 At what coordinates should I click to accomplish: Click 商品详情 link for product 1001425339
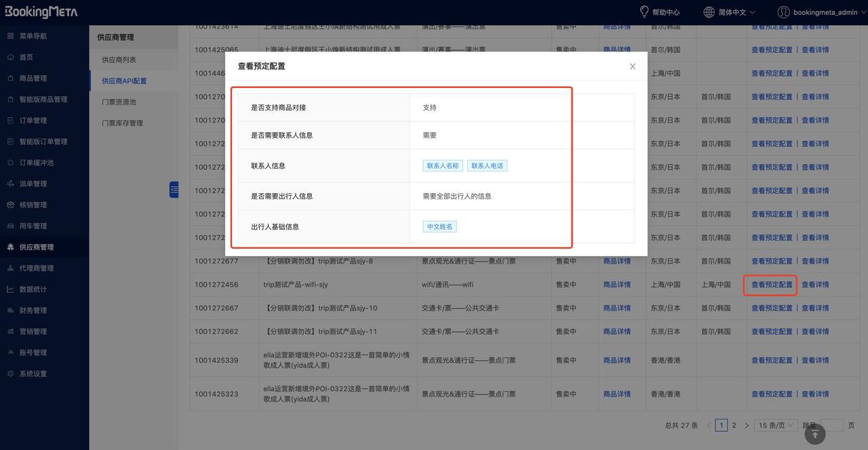tap(616, 360)
